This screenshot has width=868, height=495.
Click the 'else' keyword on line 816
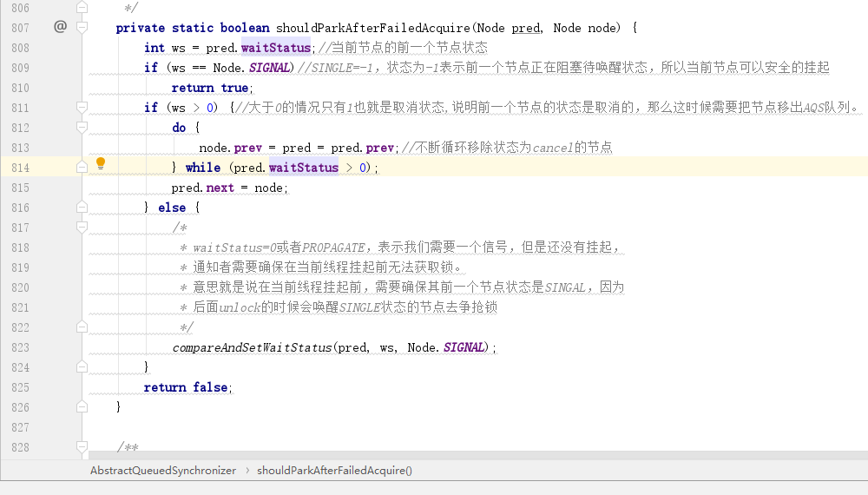pos(172,208)
